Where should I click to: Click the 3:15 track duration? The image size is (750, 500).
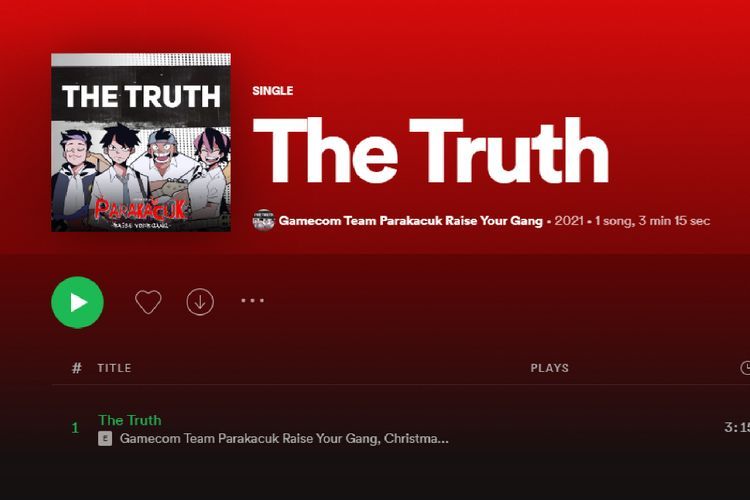click(737, 427)
